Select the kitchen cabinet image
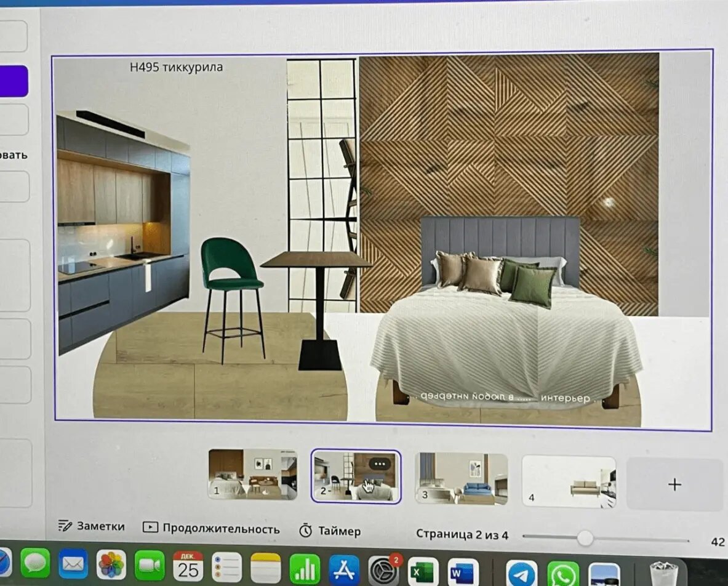This screenshot has height=586, width=728. coord(123,232)
